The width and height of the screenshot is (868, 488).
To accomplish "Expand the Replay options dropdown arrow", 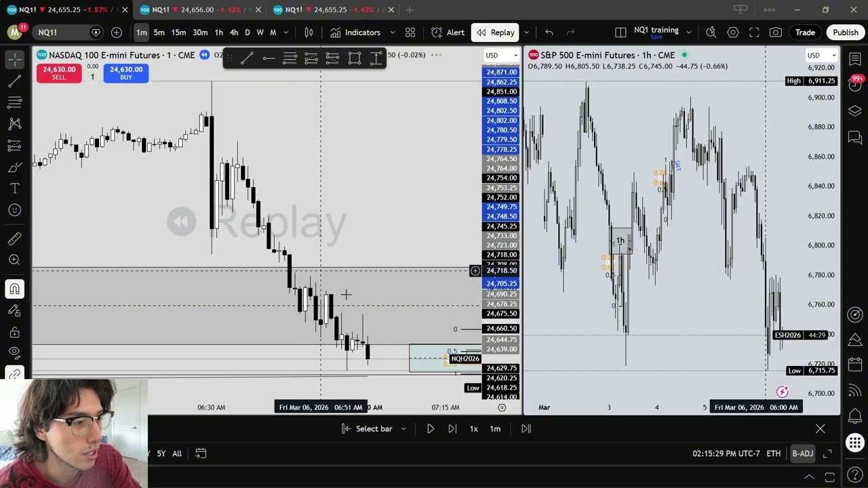I will click(x=526, y=33).
